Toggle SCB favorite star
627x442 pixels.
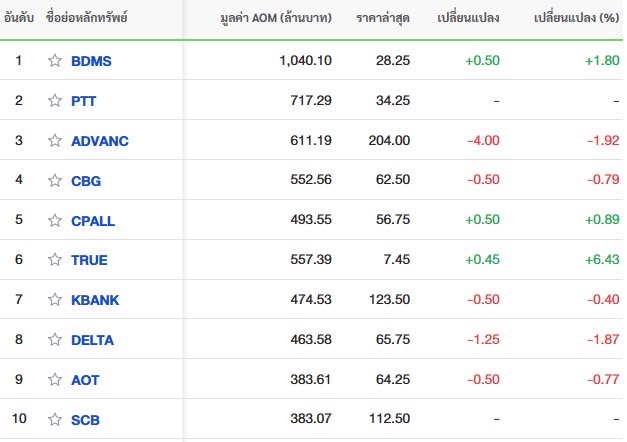55,420
